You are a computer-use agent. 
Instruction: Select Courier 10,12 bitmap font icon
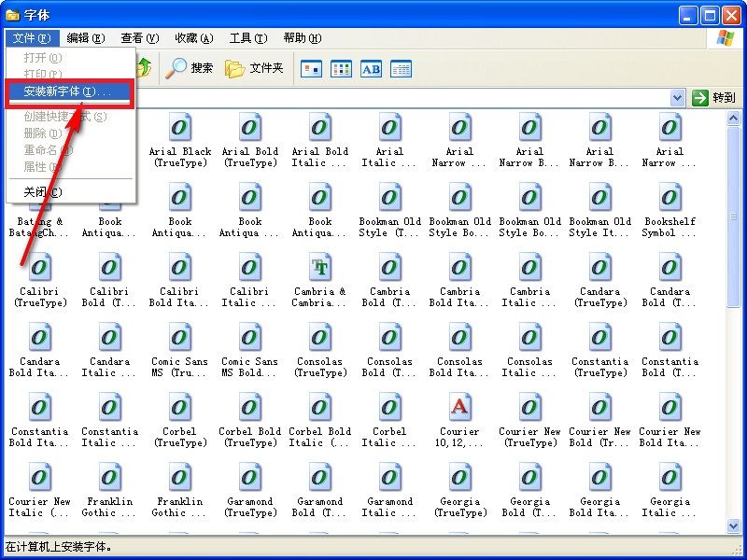pyautogui.click(x=459, y=407)
